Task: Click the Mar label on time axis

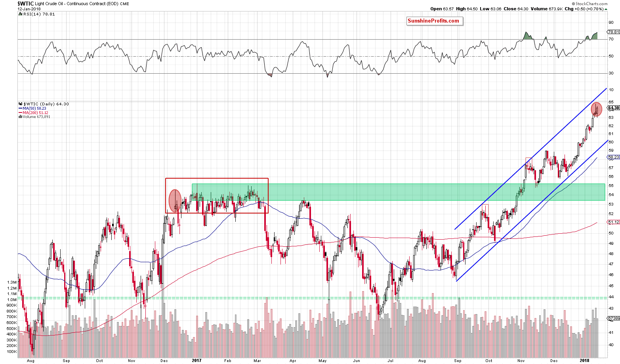Action: [x=258, y=361]
